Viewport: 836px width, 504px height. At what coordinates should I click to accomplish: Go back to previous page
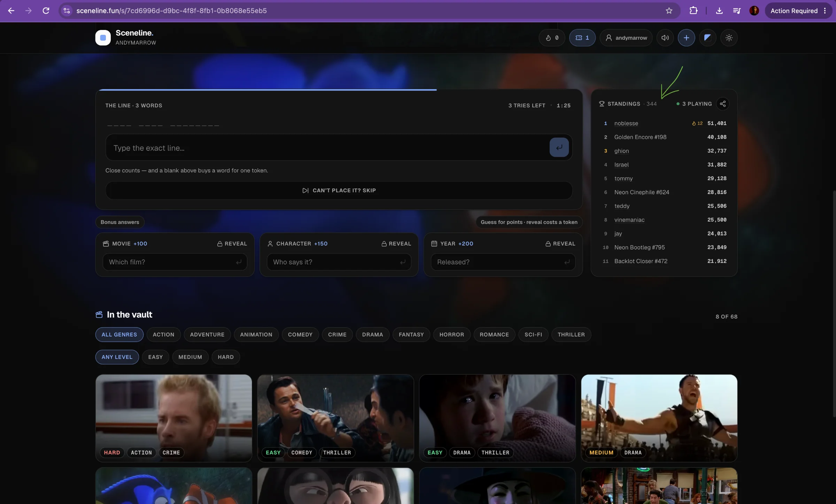pos(11,11)
